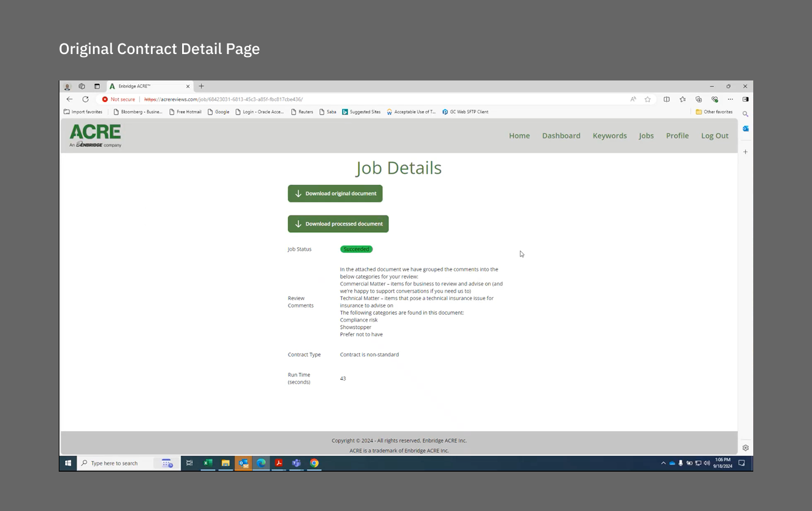The image size is (812, 511).
Task: Add page to favorites with star icon
Action: tap(647, 99)
